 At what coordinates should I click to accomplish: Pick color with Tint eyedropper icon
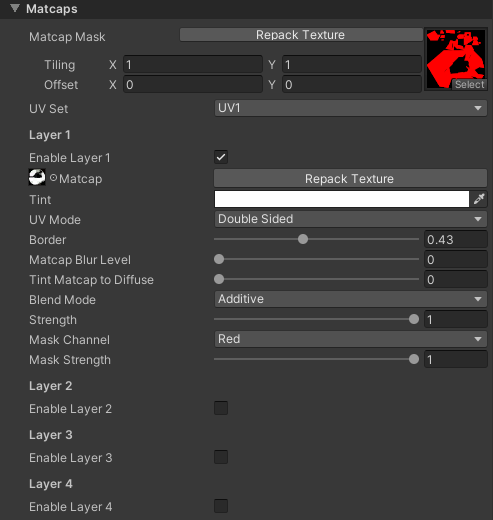[479, 199]
